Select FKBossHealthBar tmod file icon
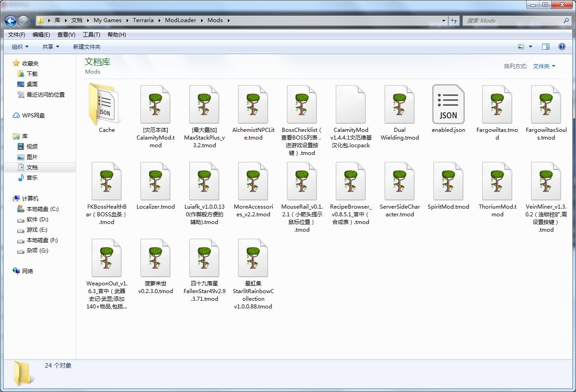The image size is (576, 392). (x=107, y=181)
